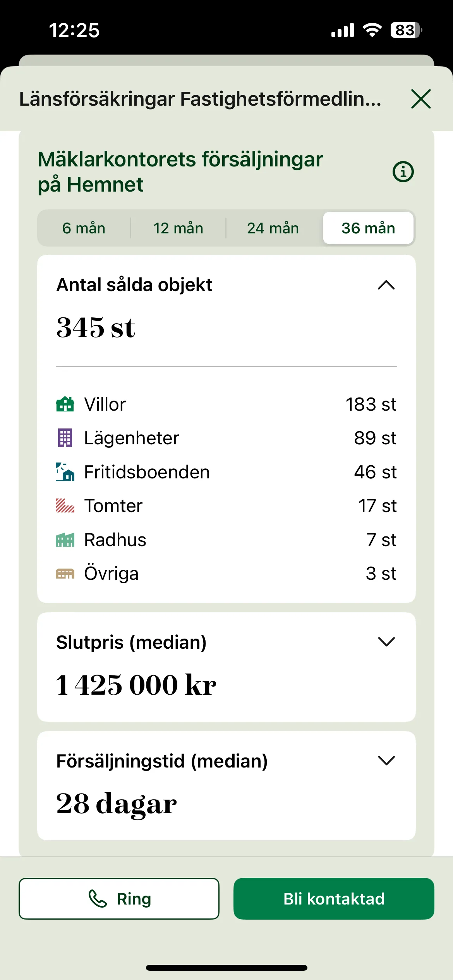Check the battery indicator in status bar
Viewport: 453px width, 980px height.
(x=406, y=30)
